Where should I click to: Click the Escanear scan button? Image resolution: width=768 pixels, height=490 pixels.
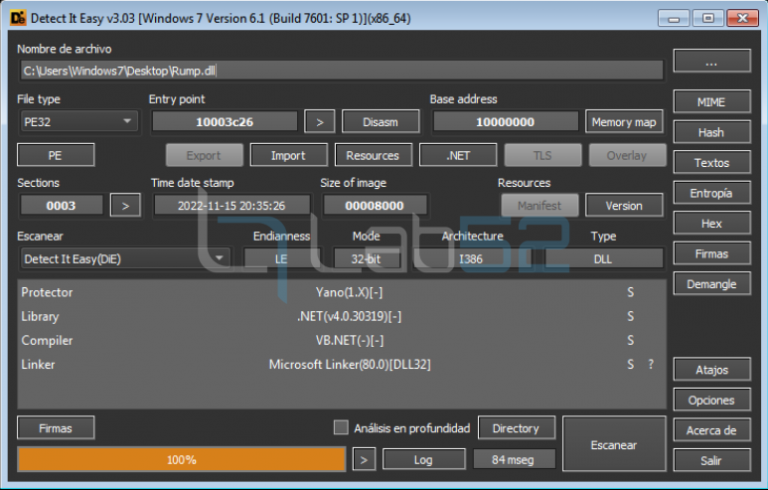pos(613,445)
